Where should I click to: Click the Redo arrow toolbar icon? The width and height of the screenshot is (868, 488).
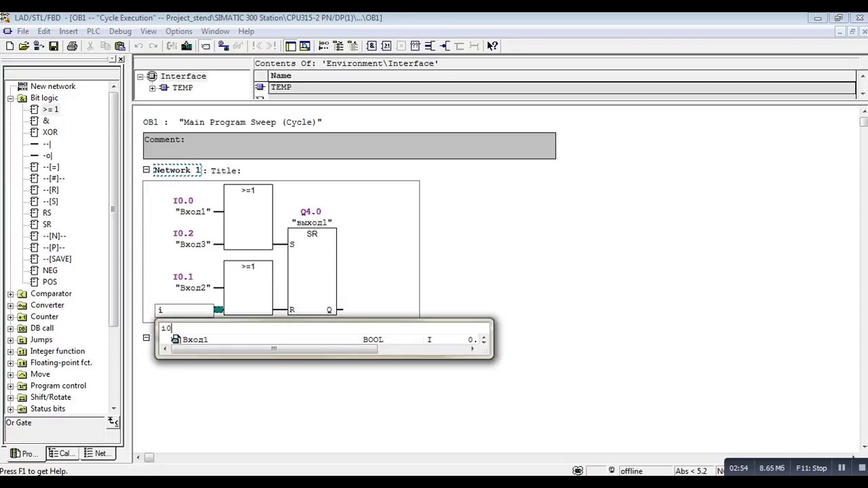click(153, 46)
